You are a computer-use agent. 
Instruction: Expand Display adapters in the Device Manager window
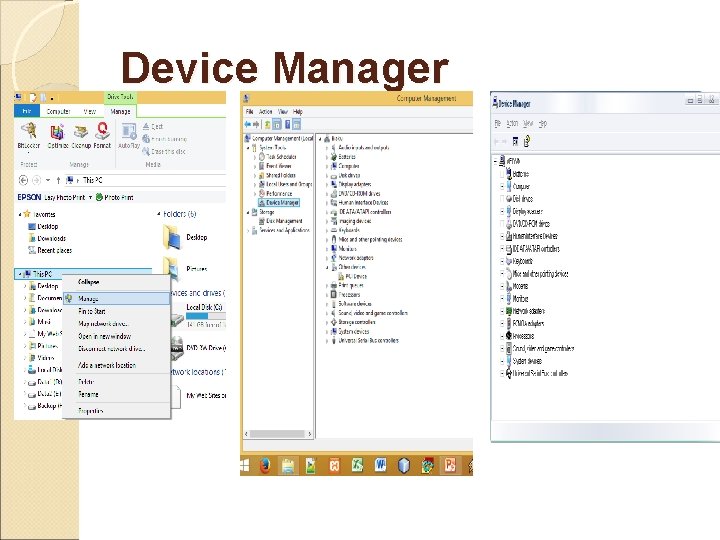pos(502,212)
